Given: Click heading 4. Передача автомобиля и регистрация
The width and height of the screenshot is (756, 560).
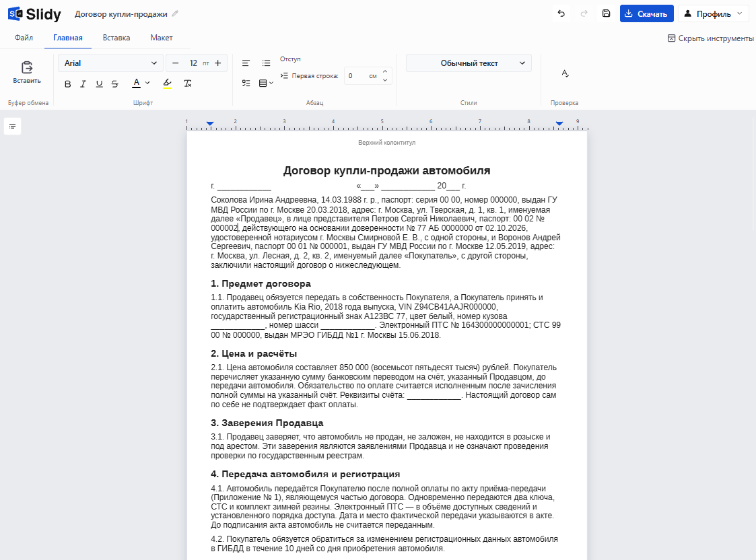Looking at the screenshot, I should [x=305, y=475].
